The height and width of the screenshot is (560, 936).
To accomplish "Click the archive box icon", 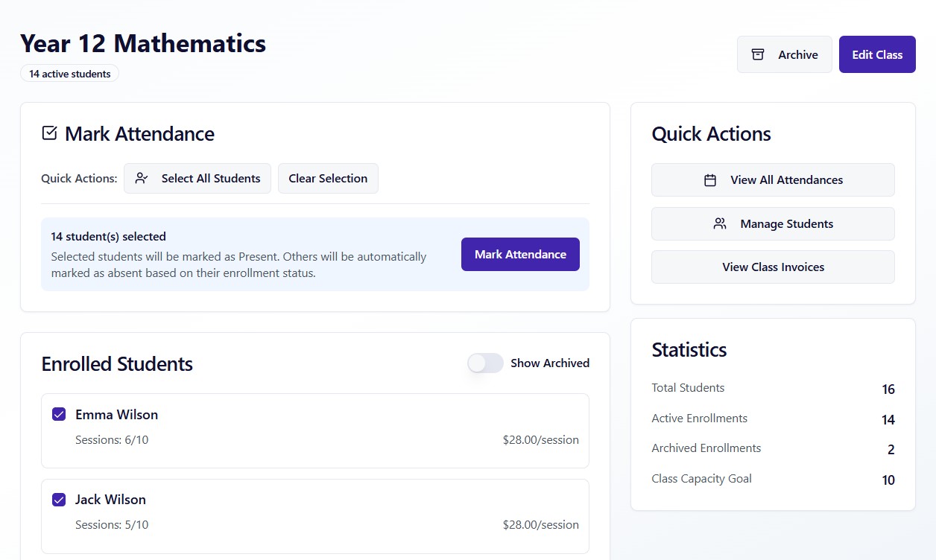I will [758, 54].
